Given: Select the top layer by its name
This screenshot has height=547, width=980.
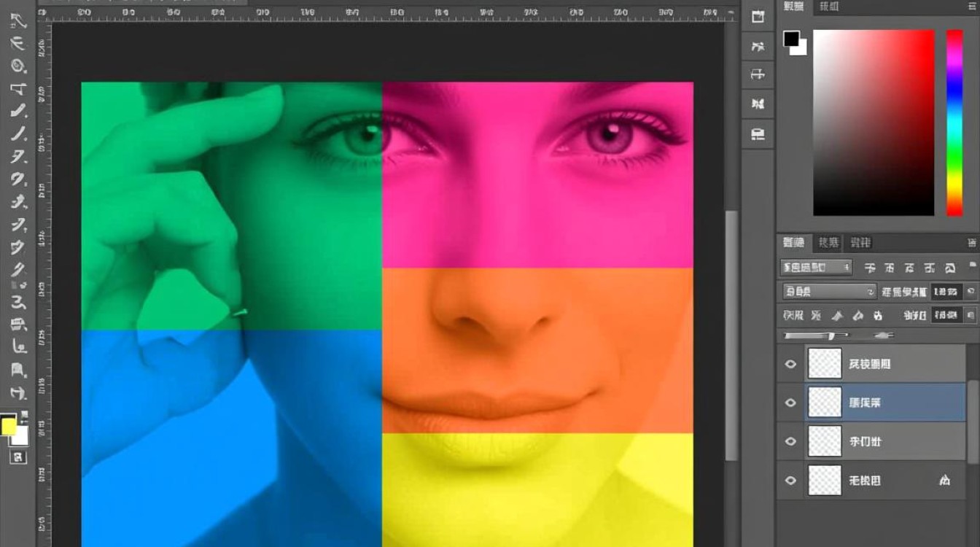Looking at the screenshot, I should pos(870,364).
